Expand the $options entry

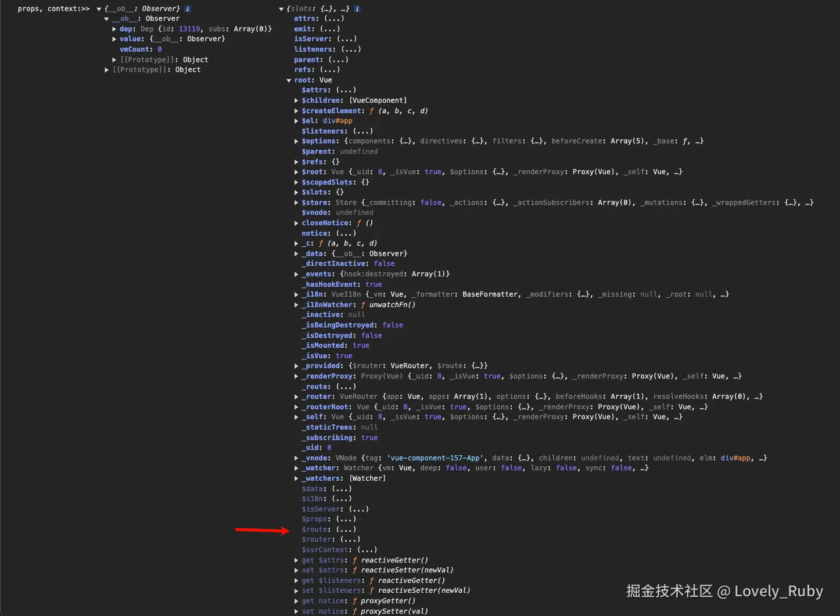click(x=296, y=142)
